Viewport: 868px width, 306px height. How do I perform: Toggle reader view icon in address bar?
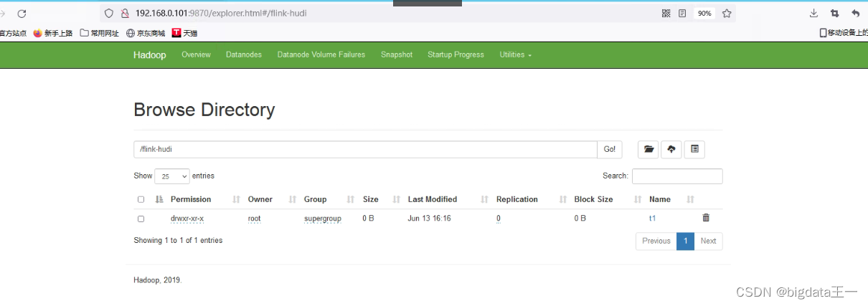tap(682, 13)
